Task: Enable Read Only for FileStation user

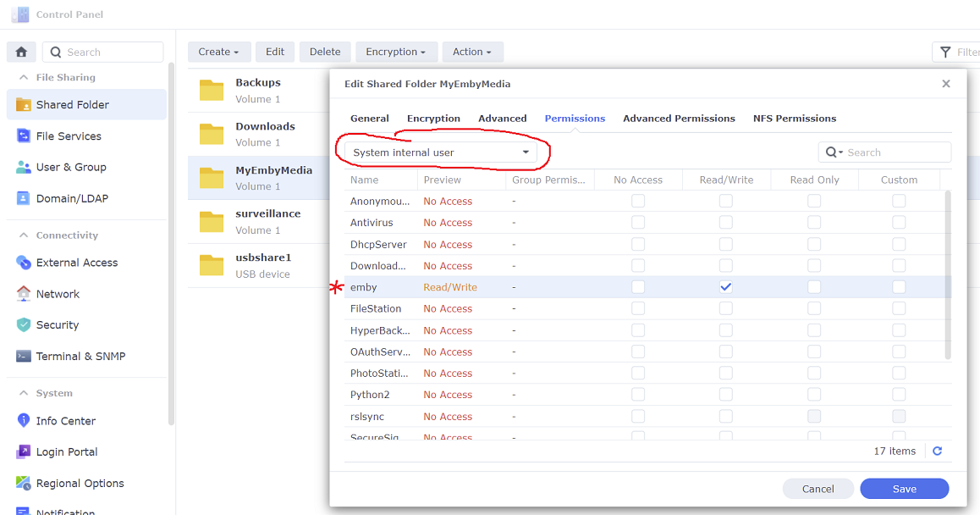Action: pyautogui.click(x=814, y=309)
